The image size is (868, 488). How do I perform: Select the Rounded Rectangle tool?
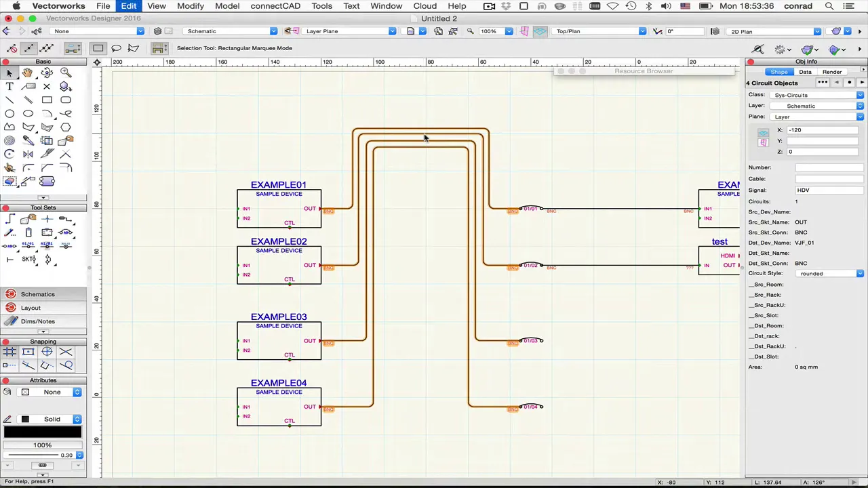(66, 100)
